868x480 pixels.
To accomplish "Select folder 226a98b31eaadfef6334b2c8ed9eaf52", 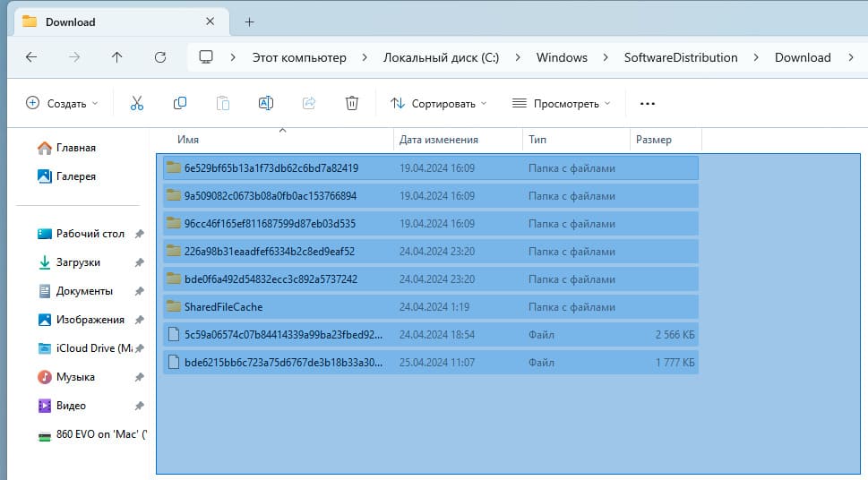I will (x=431, y=251).
